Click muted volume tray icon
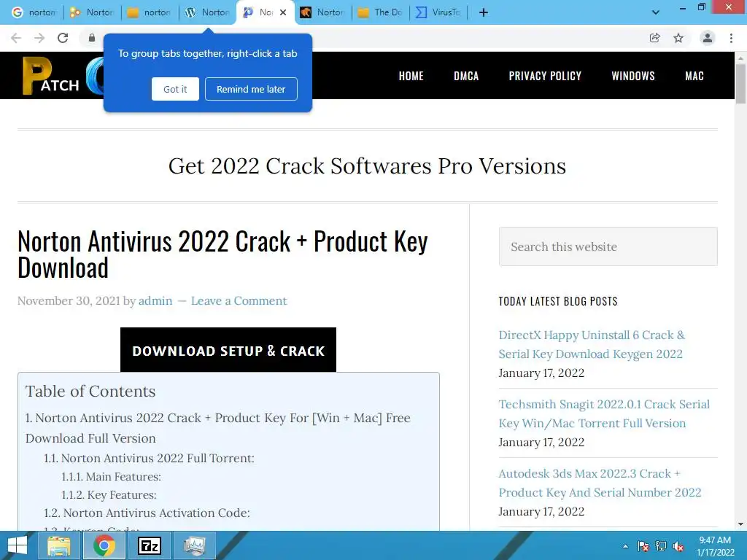 [x=678, y=546]
